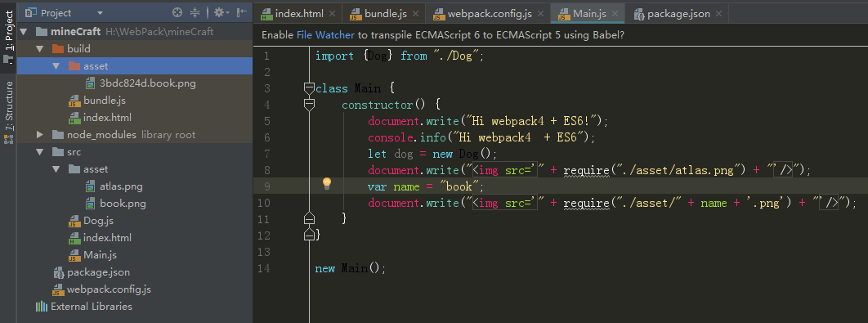Viewport: 868px width, 323px height.
Task: Collapse the constructor fold marker on line 4
Action: [x=310, y=105]
